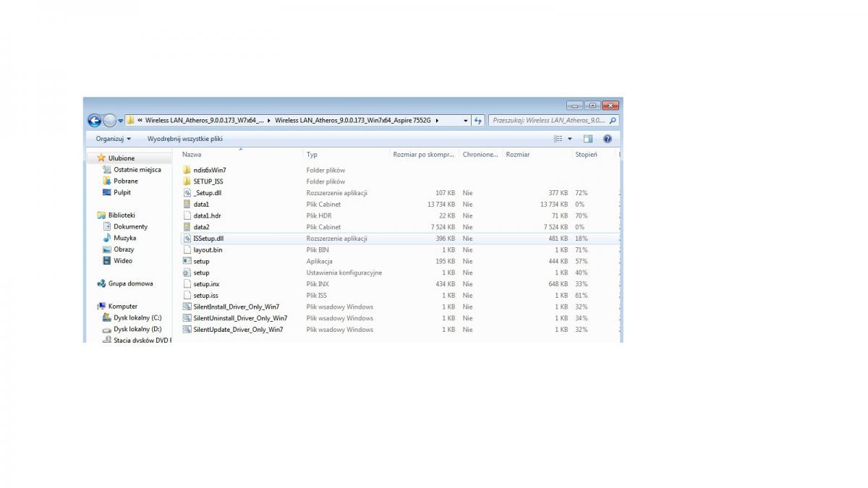Click the SETUP_ISS folder icon
The height and width of the screenshot is (488, 868).
pos(187,181)
